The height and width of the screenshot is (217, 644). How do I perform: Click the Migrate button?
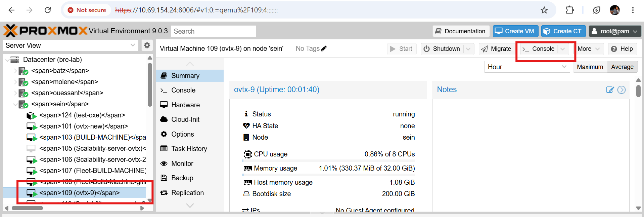(496, 49)
